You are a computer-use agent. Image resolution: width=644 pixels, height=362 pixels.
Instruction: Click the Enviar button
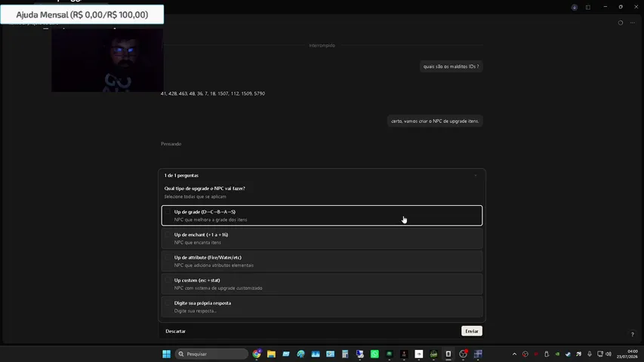[472, 331]
